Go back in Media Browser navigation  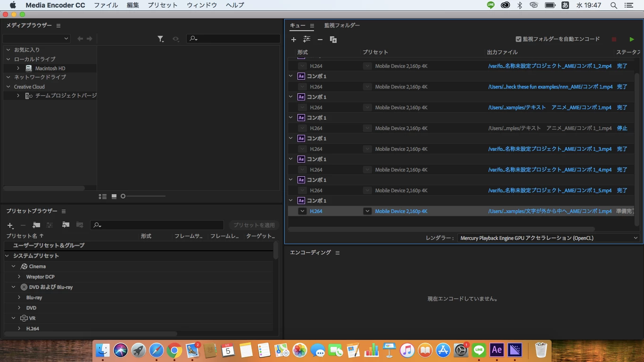[x=80, y=39]
